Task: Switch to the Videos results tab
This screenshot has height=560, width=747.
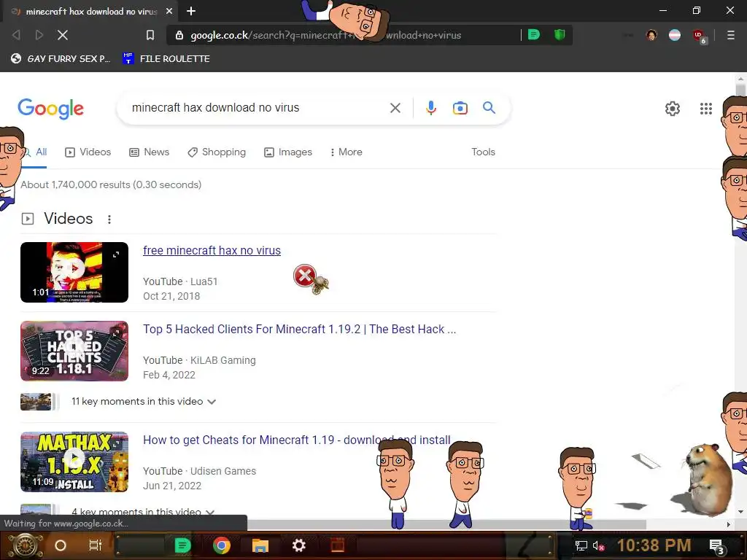Action: click(88, 152)
